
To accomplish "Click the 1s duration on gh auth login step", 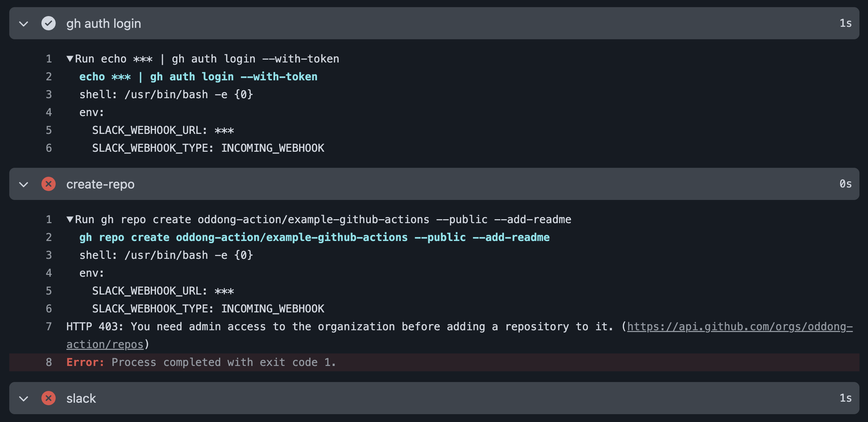I will tap(846, 23).
